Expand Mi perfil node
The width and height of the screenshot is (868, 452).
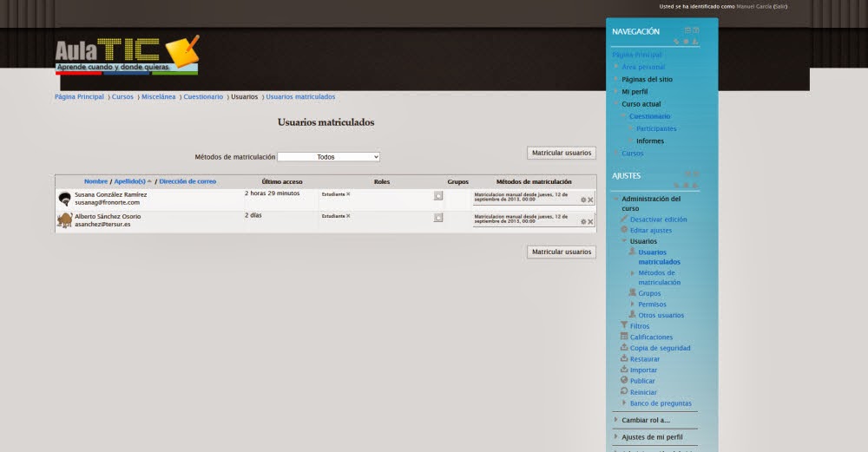tap(616, 91)
